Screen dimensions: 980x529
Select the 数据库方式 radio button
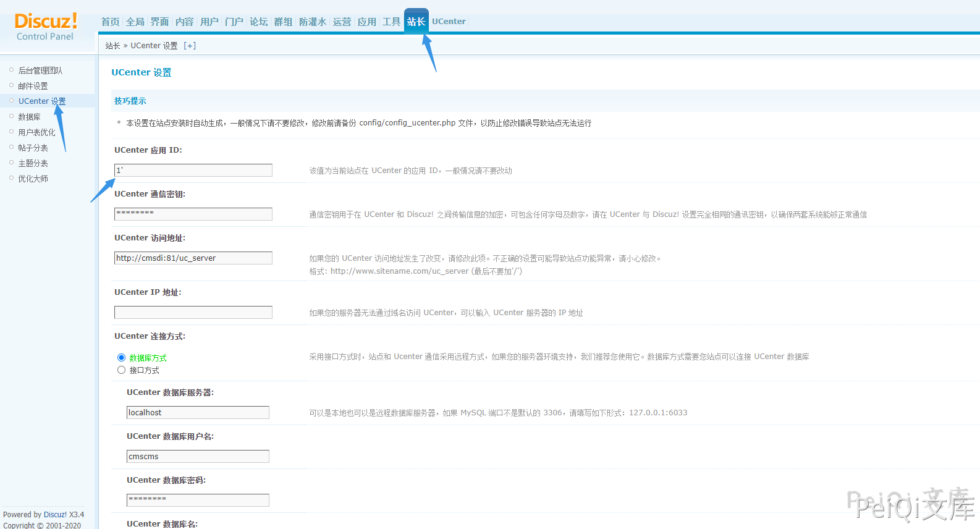click(121, 358)
